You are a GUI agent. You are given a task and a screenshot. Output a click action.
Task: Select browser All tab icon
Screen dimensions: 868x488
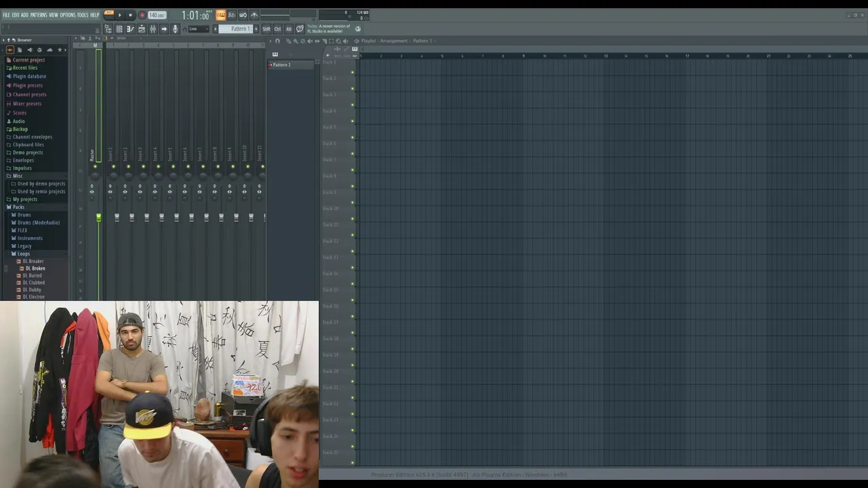tap(9, 49)
